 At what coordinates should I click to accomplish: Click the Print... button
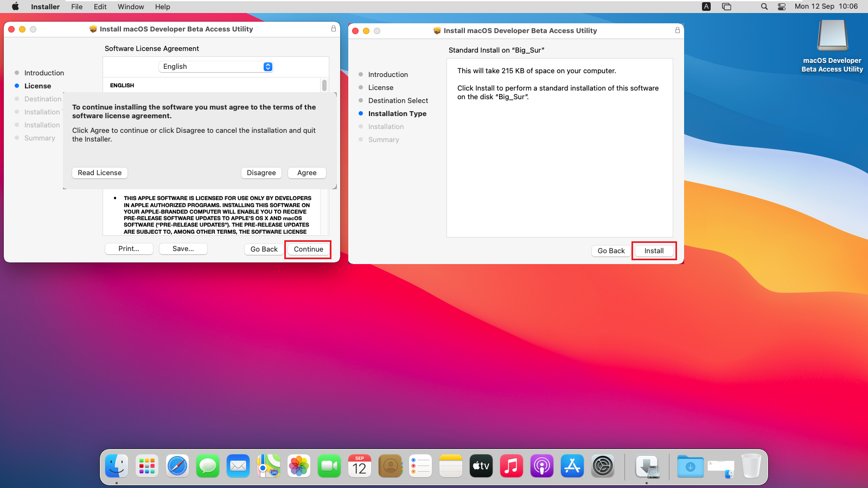(129, 248)
